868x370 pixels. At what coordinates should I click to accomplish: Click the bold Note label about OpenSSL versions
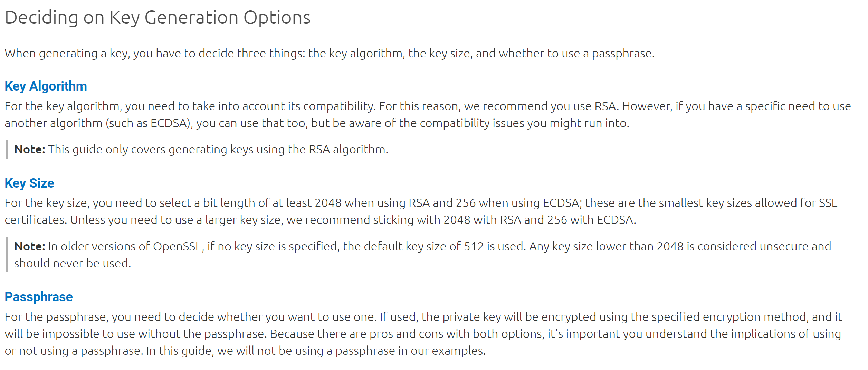(30, 246)
